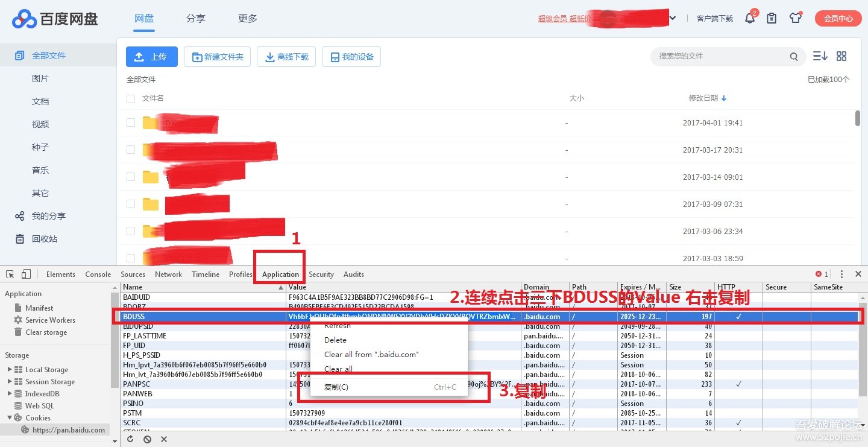This screenshot has height=447, width=868.
Task: Click the refresh cookies icon
Action: 130,439
